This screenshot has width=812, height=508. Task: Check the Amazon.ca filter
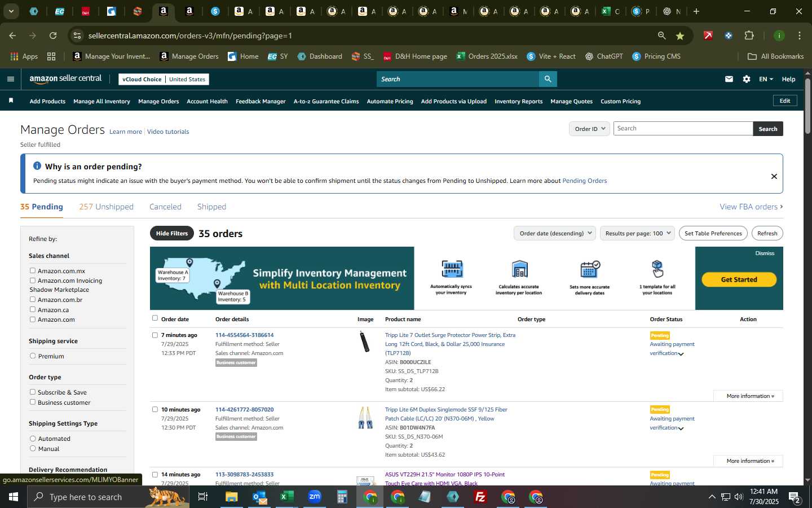(33, 310)
